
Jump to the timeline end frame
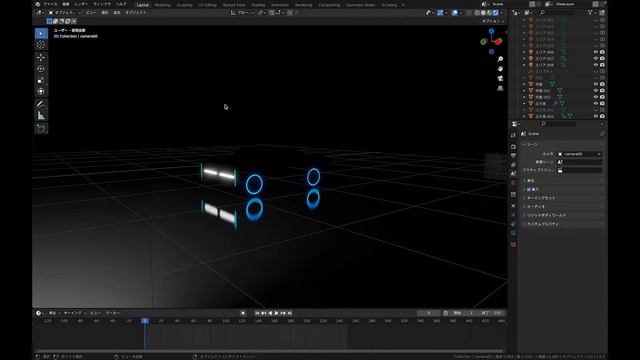pos(289,313)
